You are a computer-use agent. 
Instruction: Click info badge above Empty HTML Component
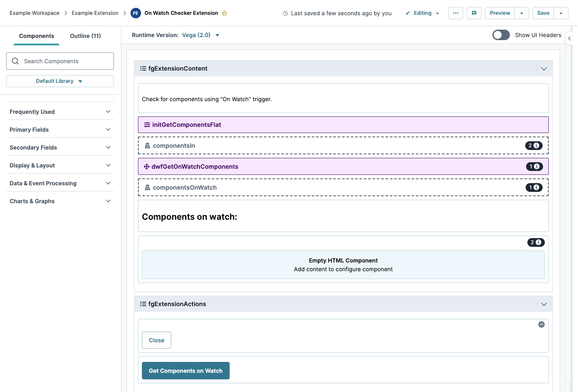tap(536, 242)
